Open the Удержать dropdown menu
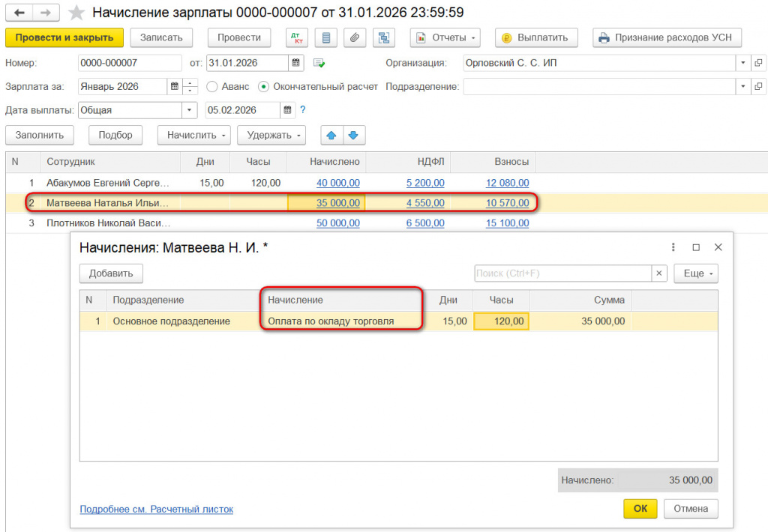768x532 pixels. 271,135
